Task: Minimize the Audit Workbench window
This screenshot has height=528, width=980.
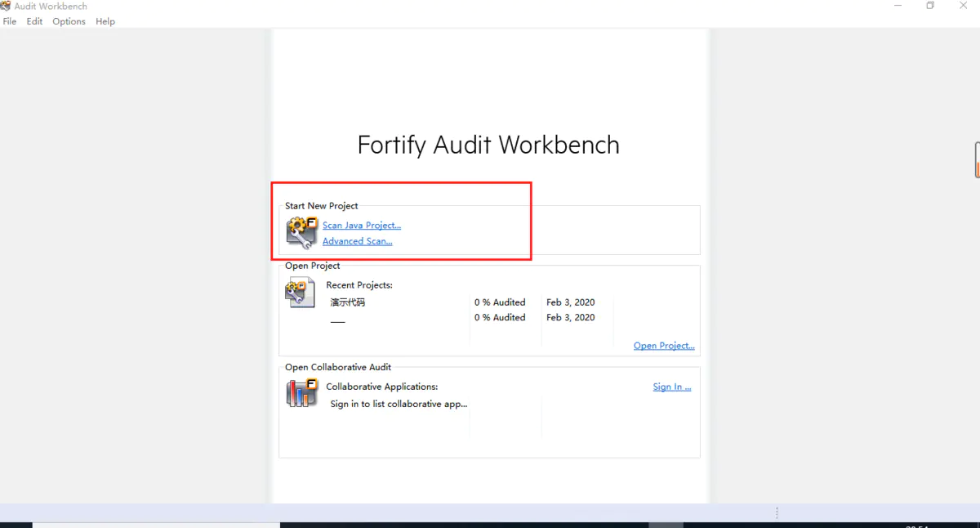Action: coord(898,6)
